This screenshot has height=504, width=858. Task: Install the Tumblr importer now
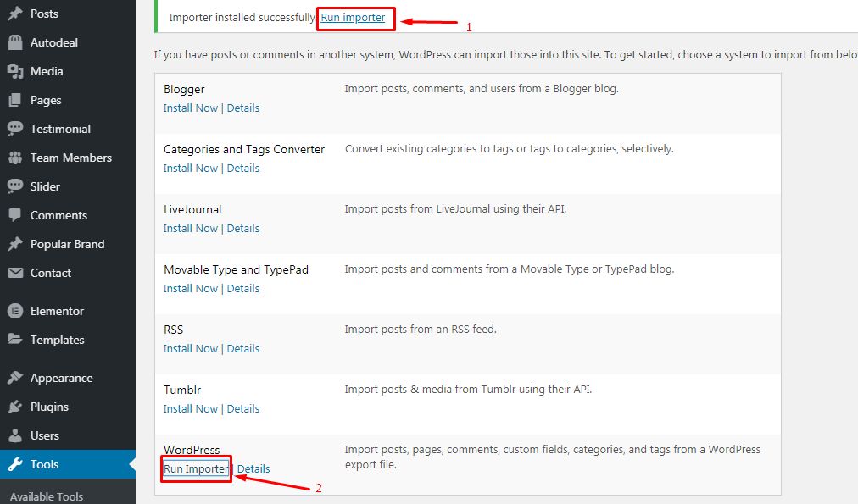191,409
